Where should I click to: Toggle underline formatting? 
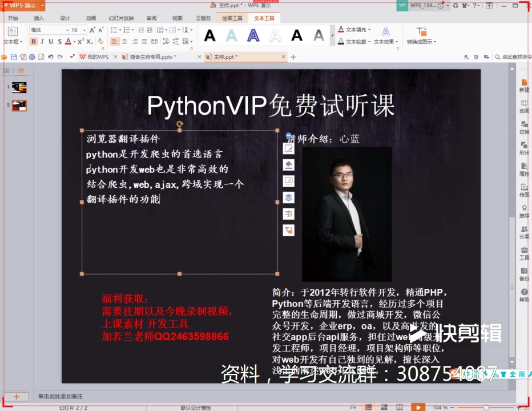coord(50,41)
